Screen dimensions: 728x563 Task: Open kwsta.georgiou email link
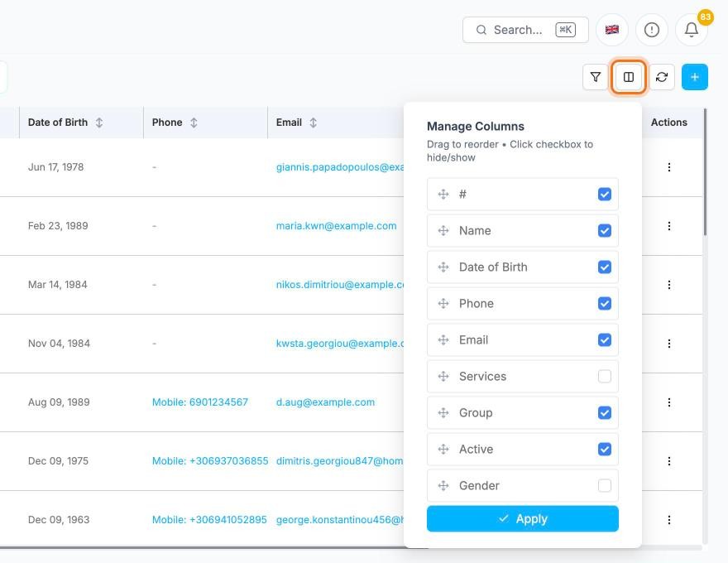coord(340,344)
